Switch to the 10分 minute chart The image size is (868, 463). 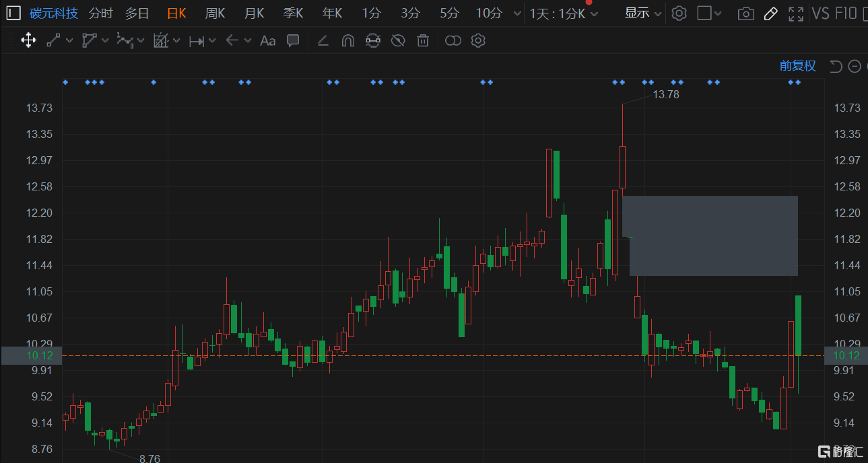pos(489,13)
